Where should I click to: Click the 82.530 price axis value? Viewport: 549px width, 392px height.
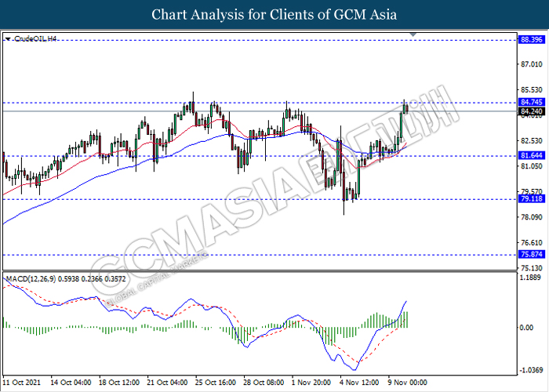532,140
